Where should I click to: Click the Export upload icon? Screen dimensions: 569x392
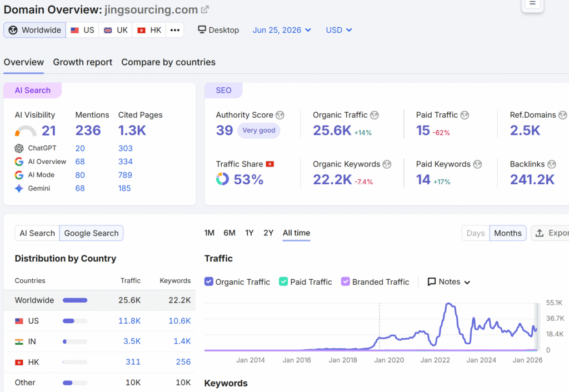click(x=540, y=233)
